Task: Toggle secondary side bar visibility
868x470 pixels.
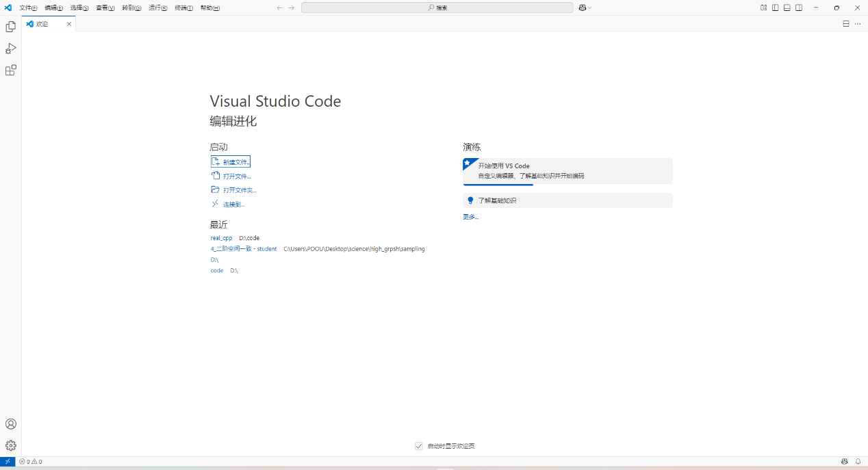Action: click(799, 8)
